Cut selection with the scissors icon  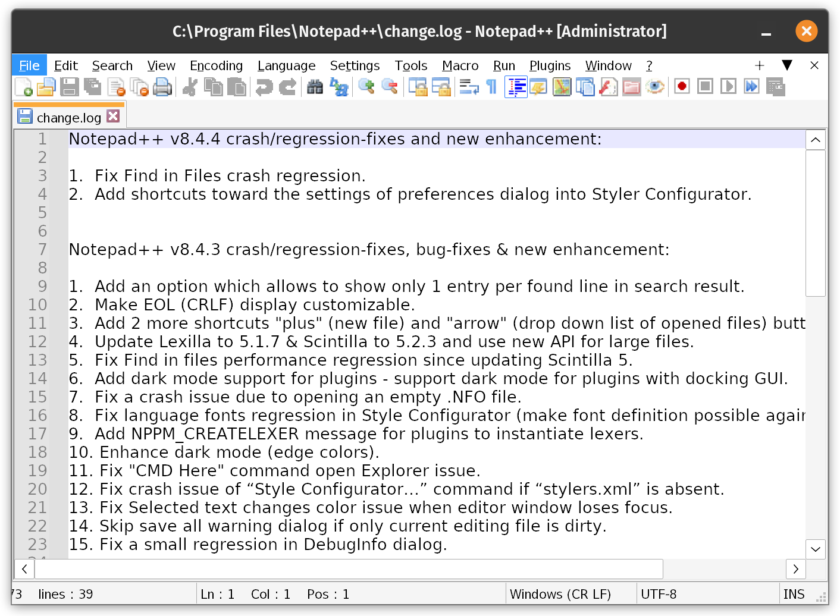(x=190, y=87)
